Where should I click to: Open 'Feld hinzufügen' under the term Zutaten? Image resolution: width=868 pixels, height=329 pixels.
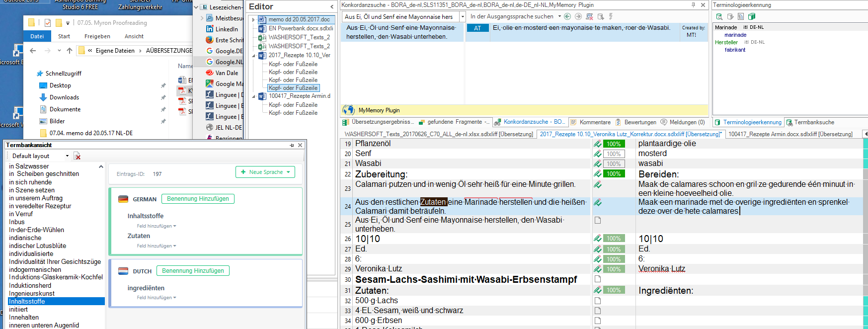pos(157,246)
